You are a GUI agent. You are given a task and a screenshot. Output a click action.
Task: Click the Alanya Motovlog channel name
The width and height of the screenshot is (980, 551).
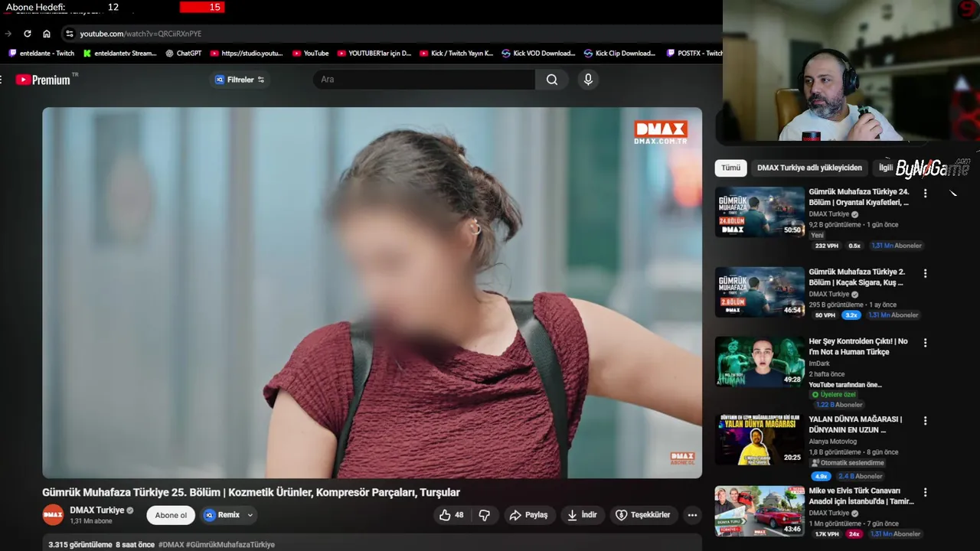click(833, 442)
